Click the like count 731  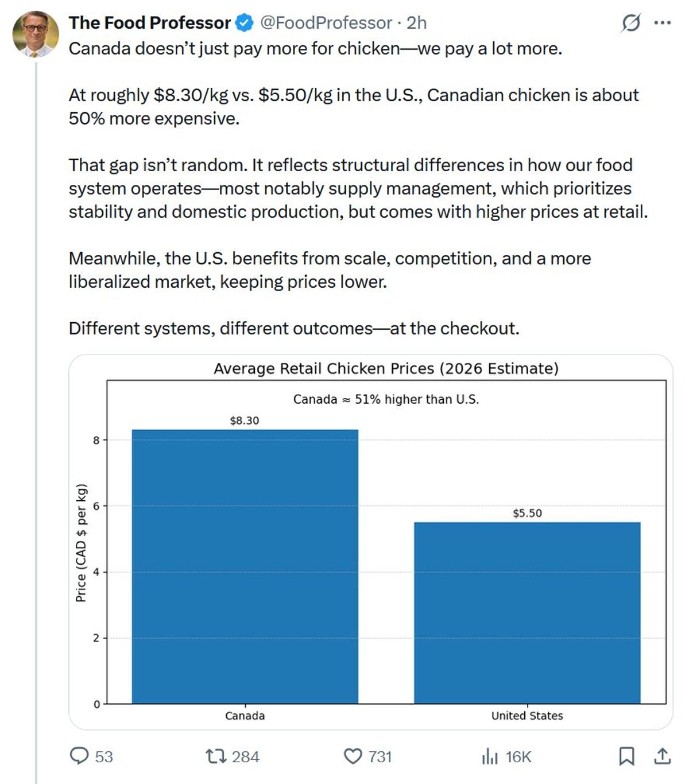coord(380,756)
